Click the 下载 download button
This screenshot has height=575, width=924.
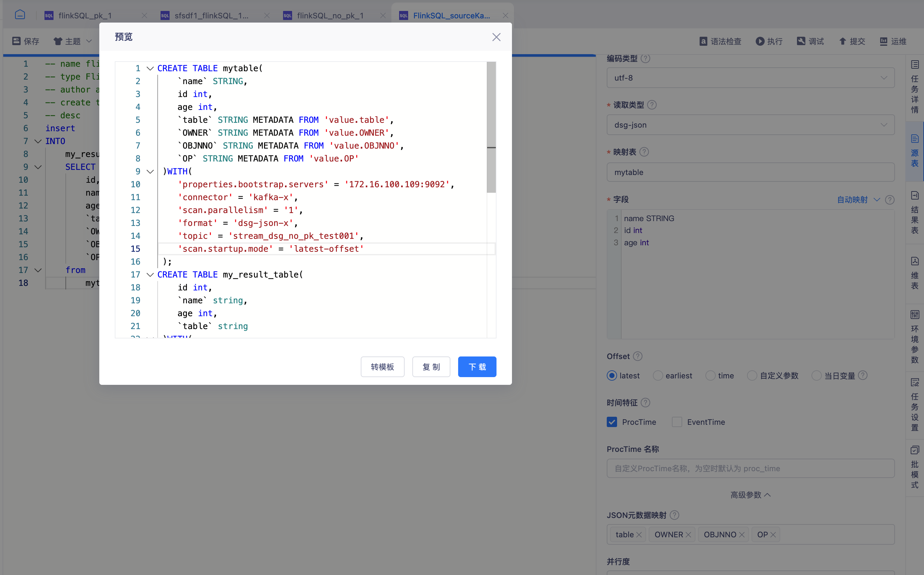point(477,366)
